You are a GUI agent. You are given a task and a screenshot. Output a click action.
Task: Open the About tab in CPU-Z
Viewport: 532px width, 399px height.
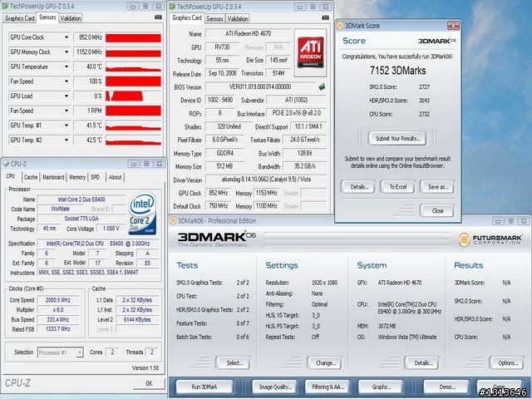pyautogui.click(x=115, y=177)
